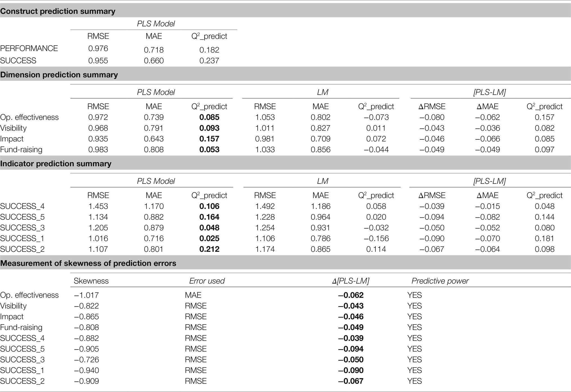Click bold Q2_predict value 0.212

pos(209,249)
